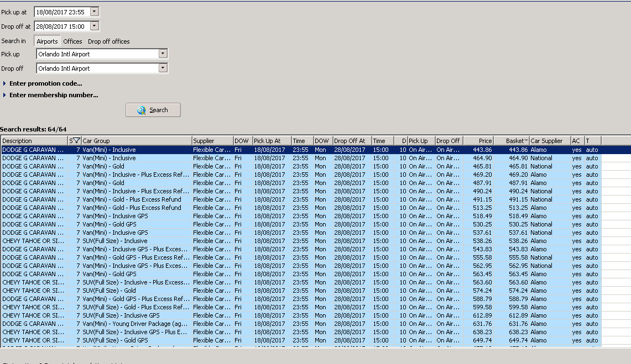Screen dimensions: 631x364
Task: Switch to Drop off offices tab
Action: [x=108, y=41]
